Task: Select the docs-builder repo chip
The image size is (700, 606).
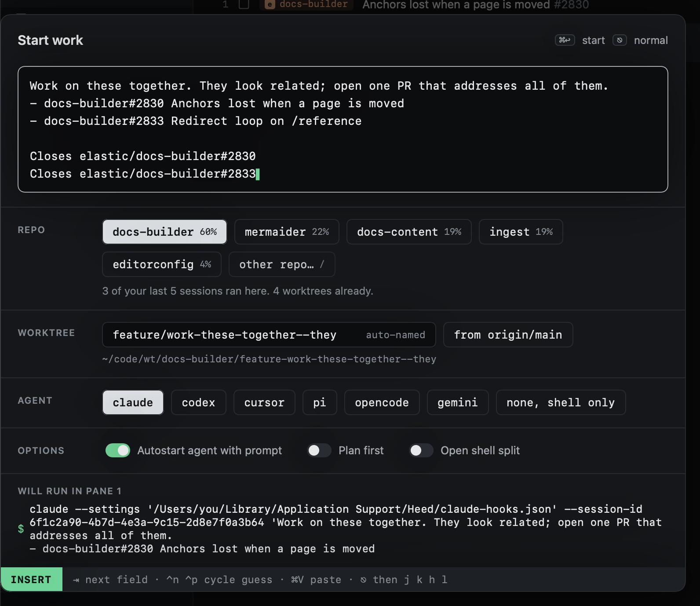Action: point(164,232)
